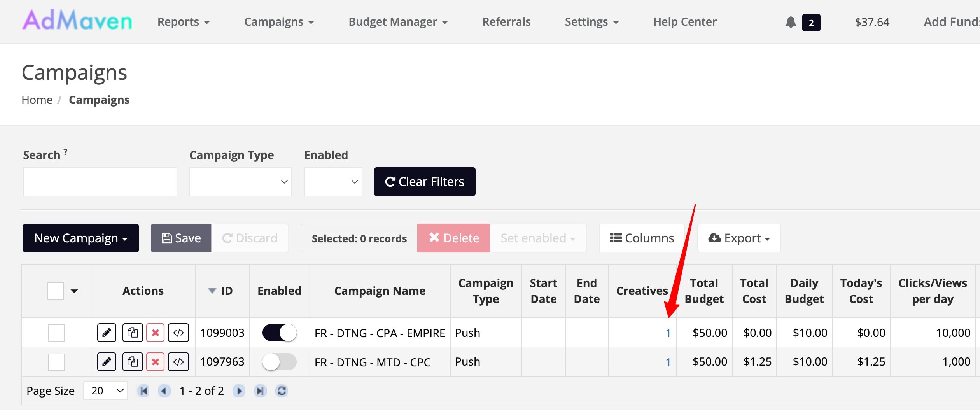Click the pencil edit icon for campaign 1099003
The image size is (980, 410).
coord(107,333)
